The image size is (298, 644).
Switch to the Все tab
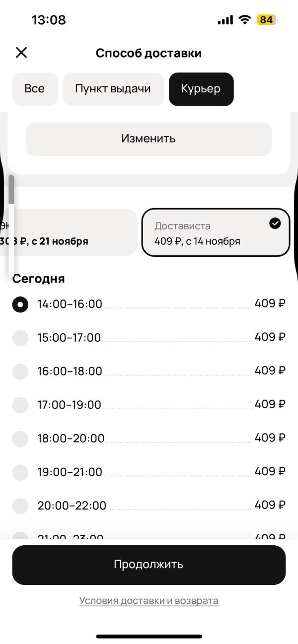click(x=35, y=89)
